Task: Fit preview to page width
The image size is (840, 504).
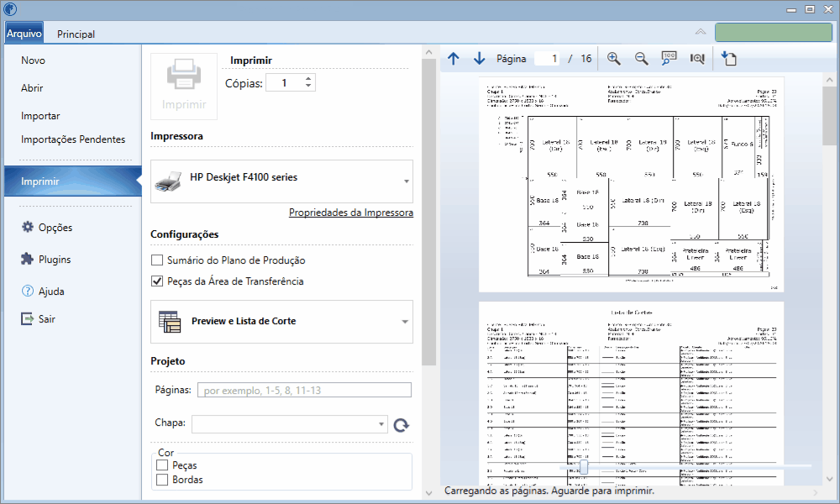Action: pyautogui.click(x=697, y=59)
